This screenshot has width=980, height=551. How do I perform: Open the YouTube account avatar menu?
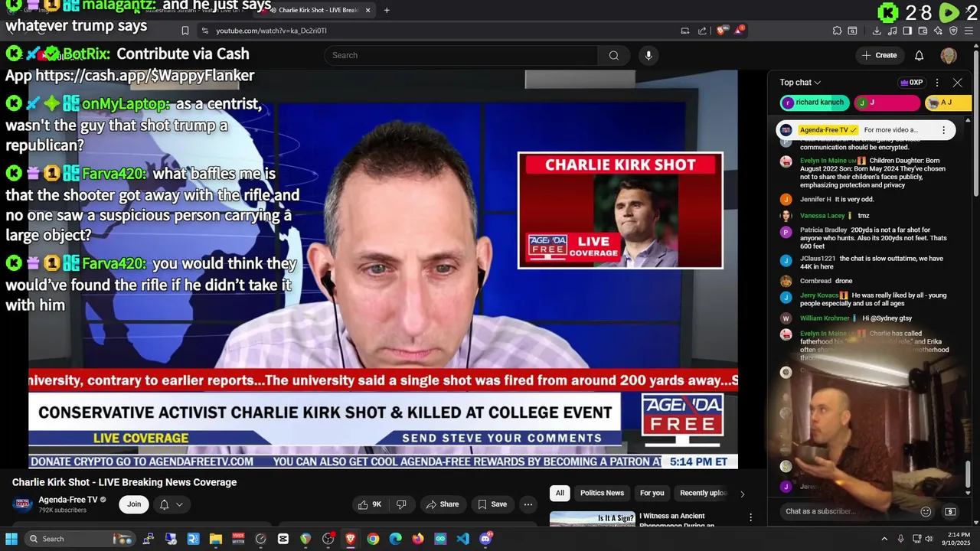pos(949,55)
